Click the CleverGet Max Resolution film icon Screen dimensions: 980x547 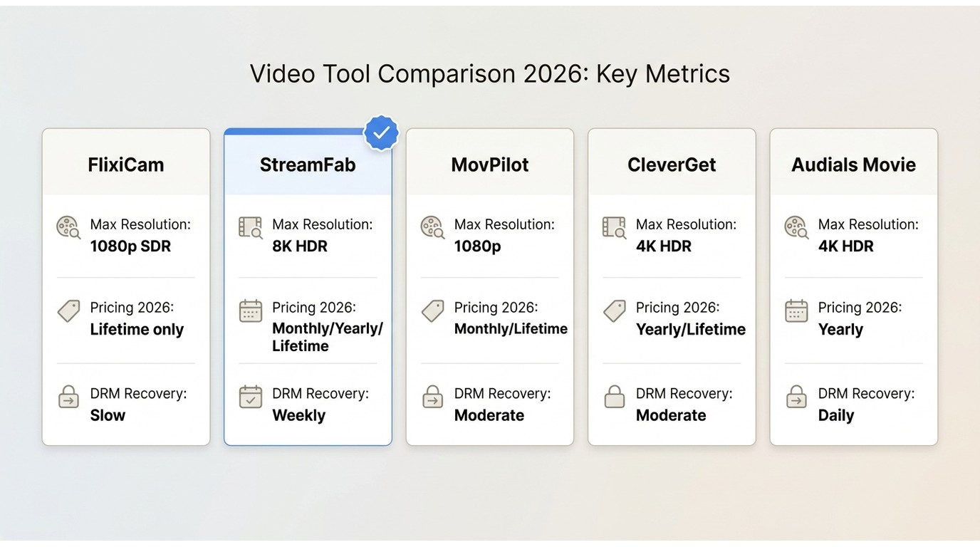[614, 228]
